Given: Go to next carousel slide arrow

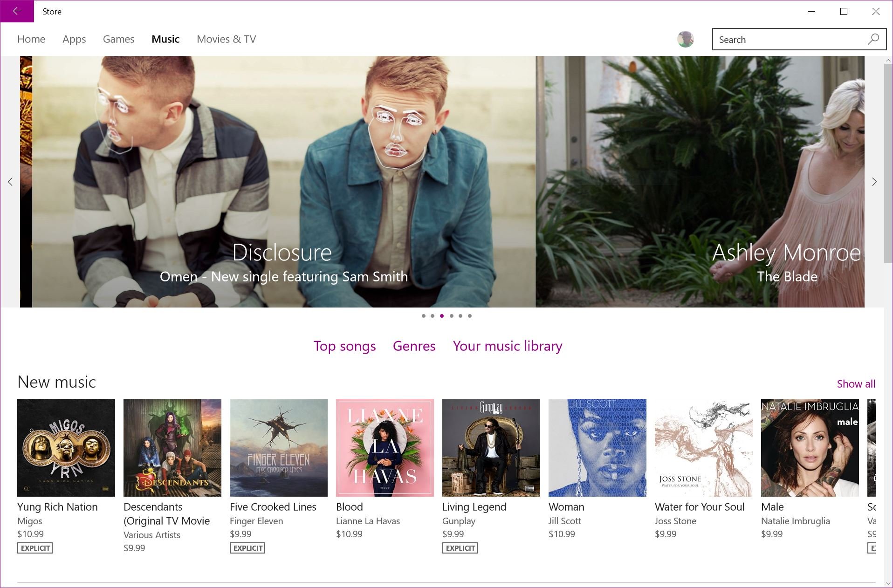Looking at the screenshot, I should point(874,182).
